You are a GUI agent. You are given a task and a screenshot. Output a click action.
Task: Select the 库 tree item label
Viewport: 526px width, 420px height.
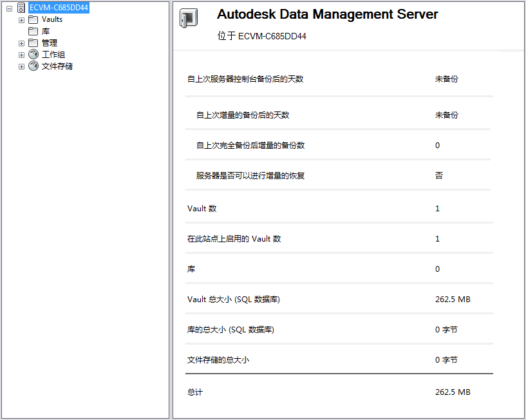[46, 31]
